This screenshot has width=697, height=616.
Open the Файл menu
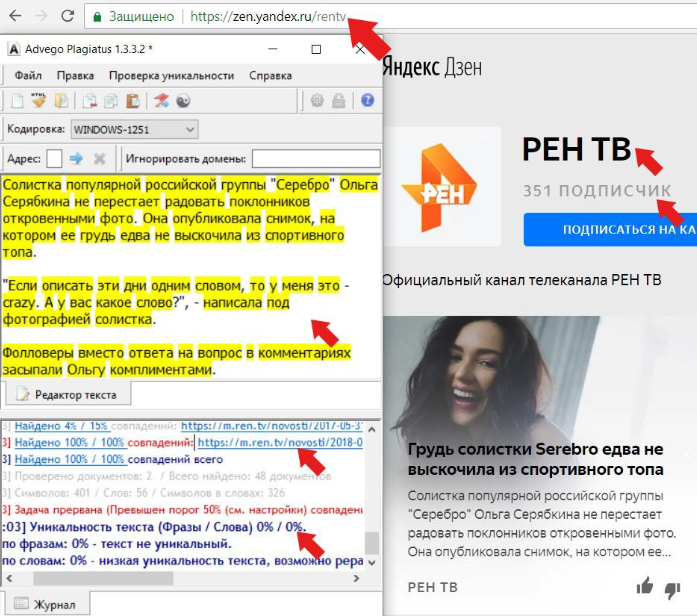coord(28,76)
